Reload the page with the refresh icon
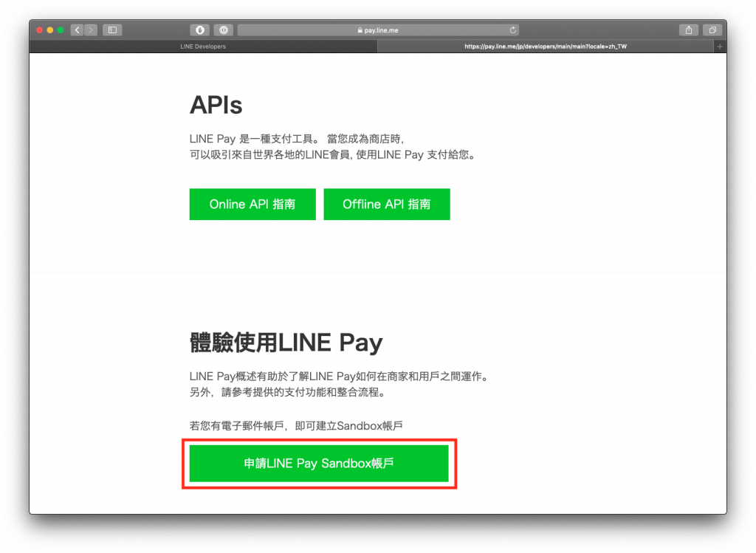The height and width of the screenshot is (553, 756). (x=513, y=30)
